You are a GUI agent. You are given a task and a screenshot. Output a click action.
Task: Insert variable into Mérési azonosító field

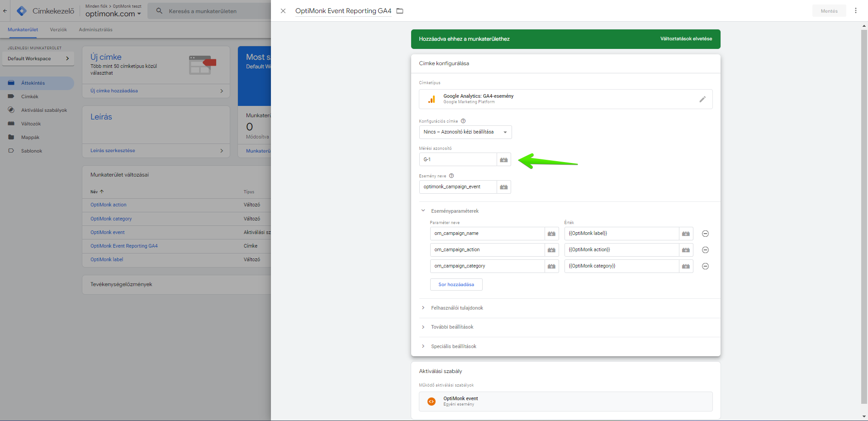[x=504, y=159]
